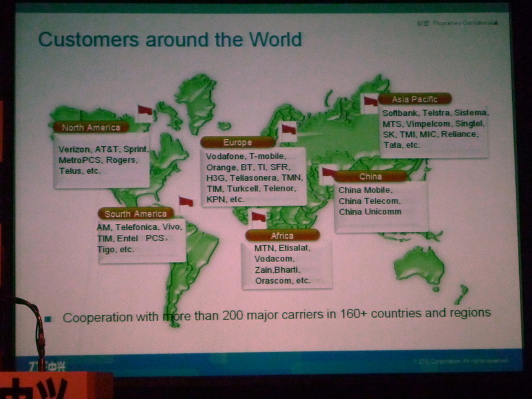This screenshot has width=532, height=399.
Task: Select the Asia Pacific region label
Action: tap(415, 99)
